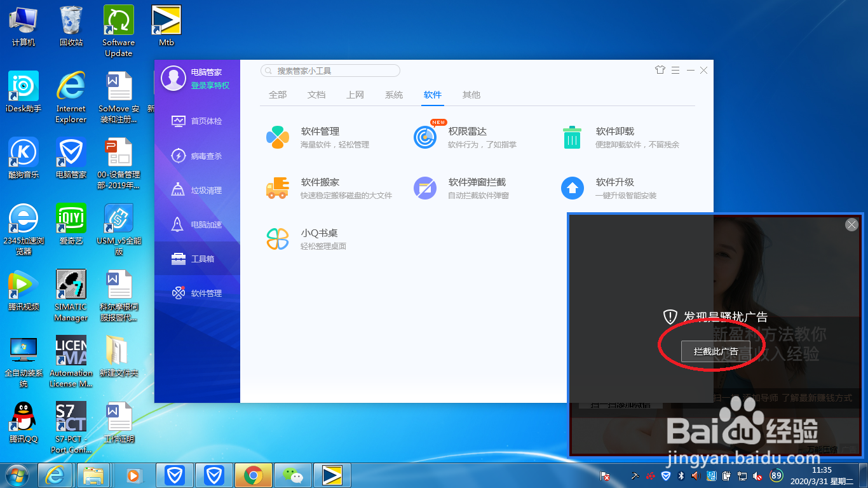
Task: Select the SIMATIC Manager desktop icon
Action: [x=71, y=296]
